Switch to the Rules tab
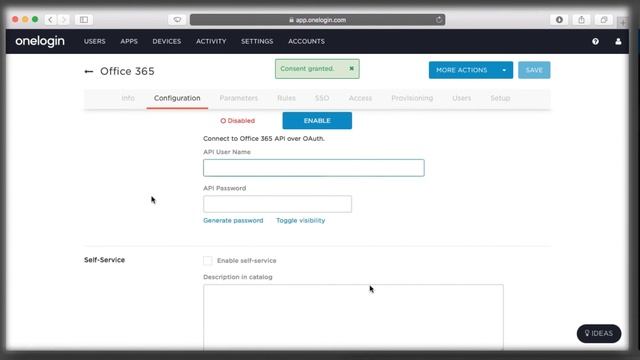This screenshot has height=360, width=640. coord(286,98)
